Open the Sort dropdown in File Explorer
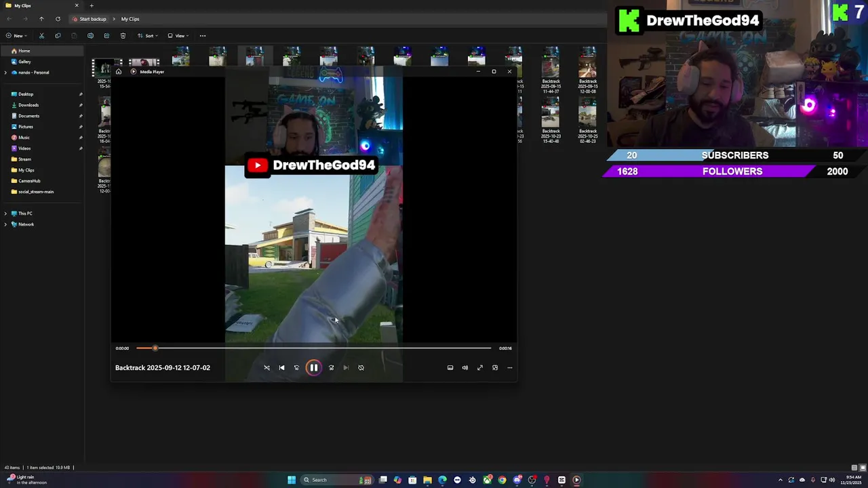The width and height of the screenshot is (868, 488). click(148, 36)
